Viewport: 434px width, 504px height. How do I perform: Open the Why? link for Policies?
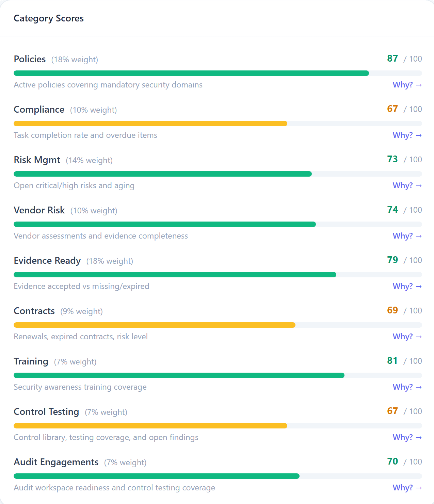pyautogui.click(x=407, y=85)
